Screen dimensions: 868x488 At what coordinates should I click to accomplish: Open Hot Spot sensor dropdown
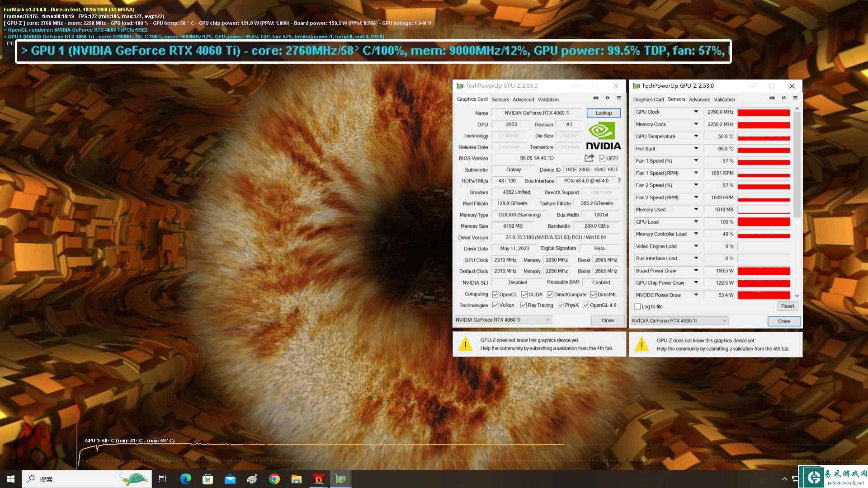click(696, 148)
